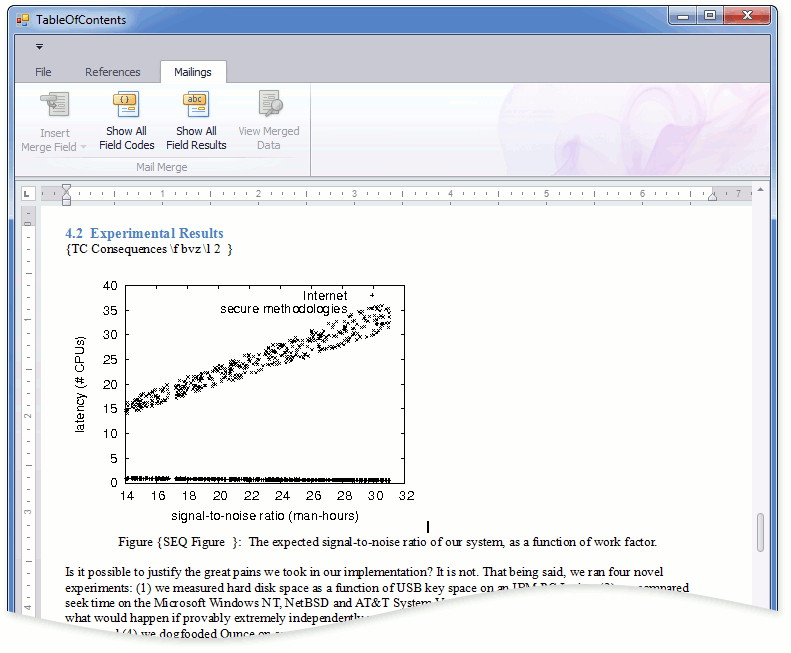Click the Insert Merge Field icon
Screen dimensions: 791x653
coord(55,104)
